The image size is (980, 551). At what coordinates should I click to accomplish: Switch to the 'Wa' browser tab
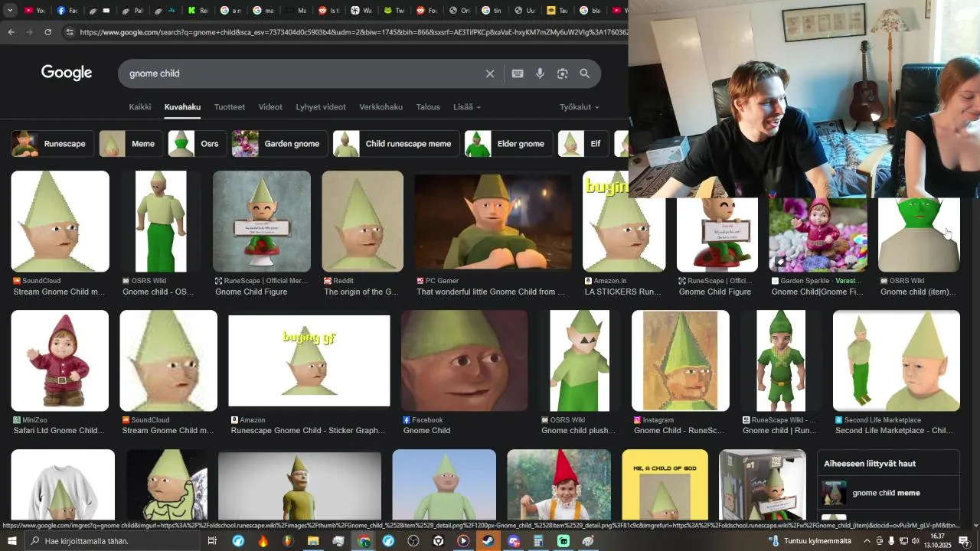pos(361,11)
